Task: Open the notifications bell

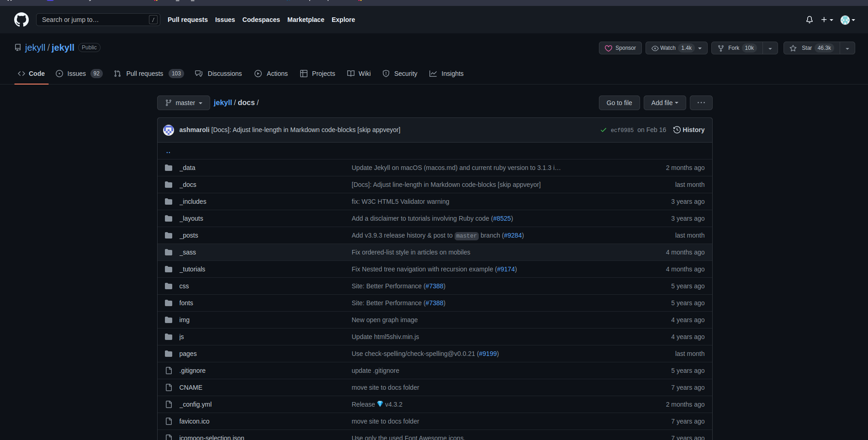Action: (x=809, y=20)
